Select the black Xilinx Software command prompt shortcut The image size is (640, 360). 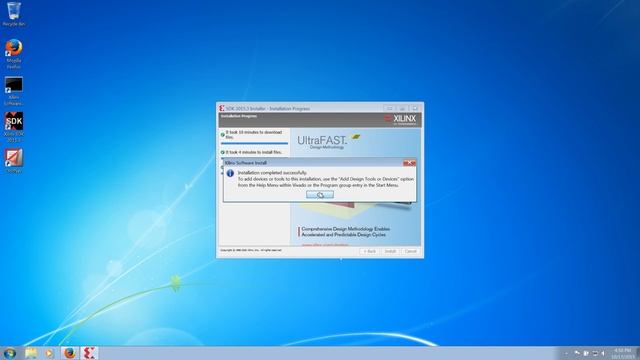[x=13, y=91]
